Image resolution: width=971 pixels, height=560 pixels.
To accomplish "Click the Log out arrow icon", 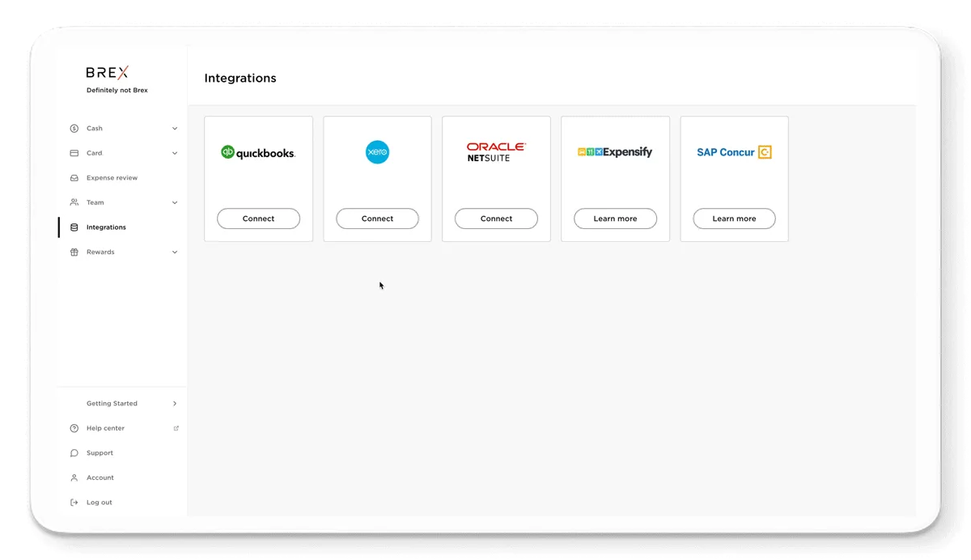I will click(74, 503).
